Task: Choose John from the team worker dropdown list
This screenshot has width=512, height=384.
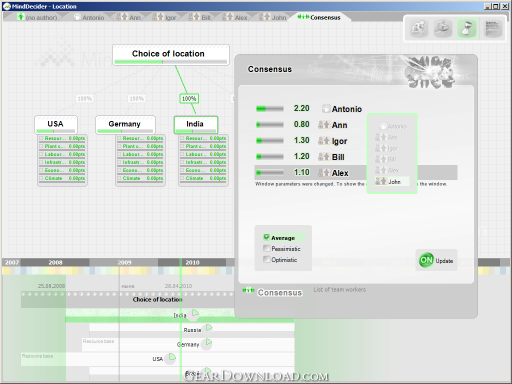Action: coord(392,181)
